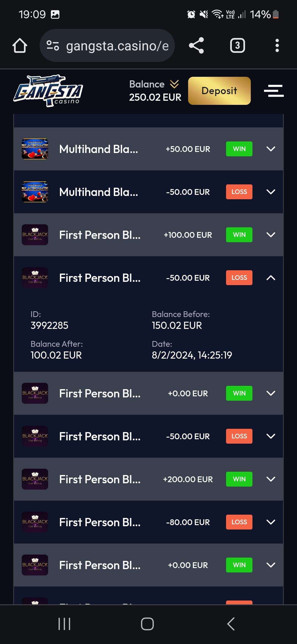Screen dimensions: 297x644
Task: Expand the Balance dropdown chevron
Action: click(174, 84)
